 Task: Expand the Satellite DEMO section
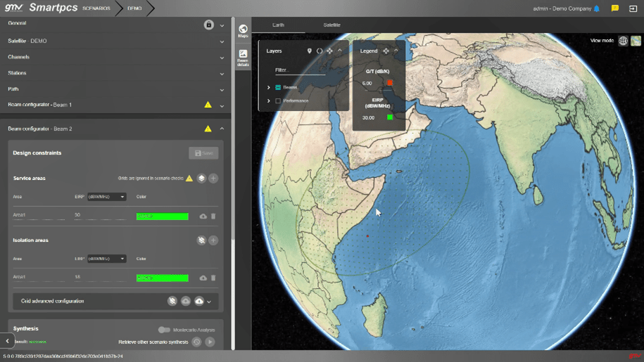(222, 41)
